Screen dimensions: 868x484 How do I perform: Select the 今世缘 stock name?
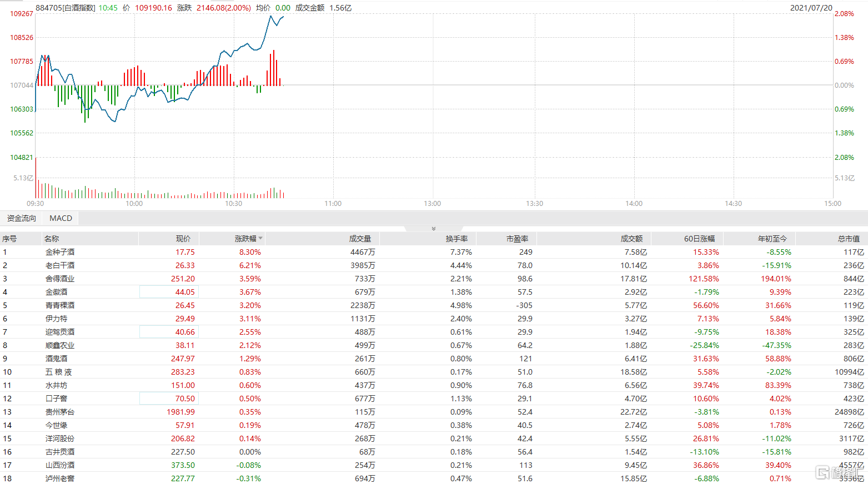(x=56, y=425)
